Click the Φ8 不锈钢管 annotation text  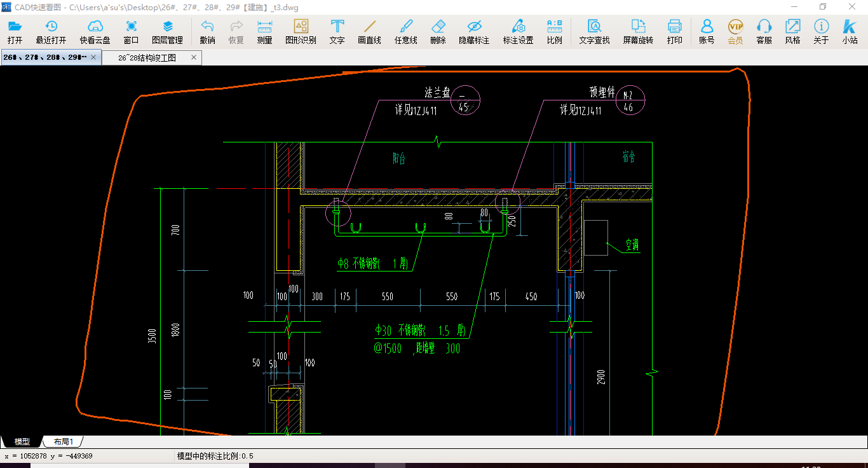(x=373, y=264)
